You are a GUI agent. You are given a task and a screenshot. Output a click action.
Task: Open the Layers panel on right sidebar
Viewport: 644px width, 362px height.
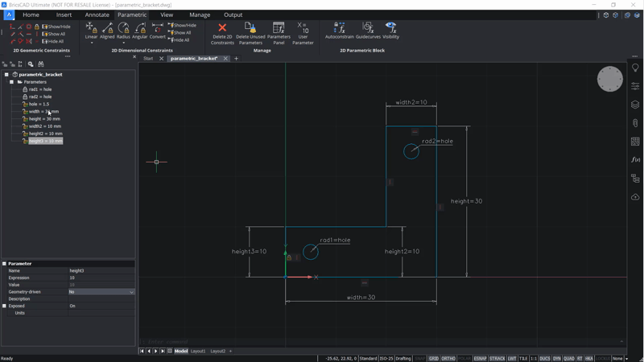(635, 105)
